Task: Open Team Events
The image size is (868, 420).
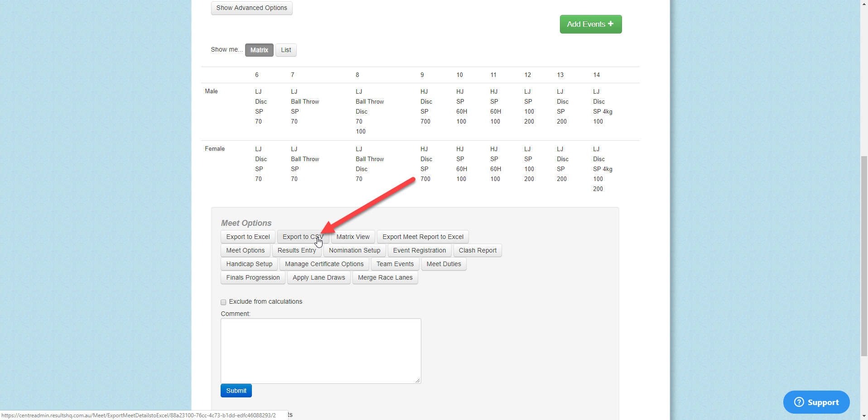Action: 395,264
